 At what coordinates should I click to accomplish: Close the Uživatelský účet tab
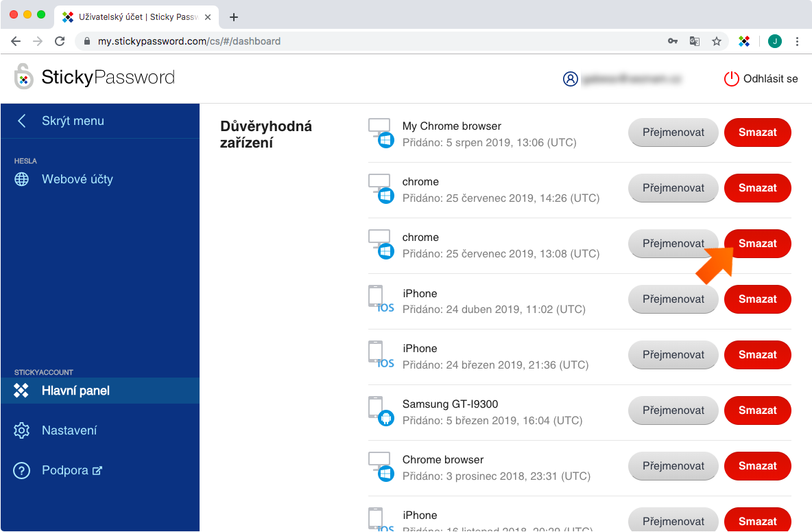[x=208, y=17]
